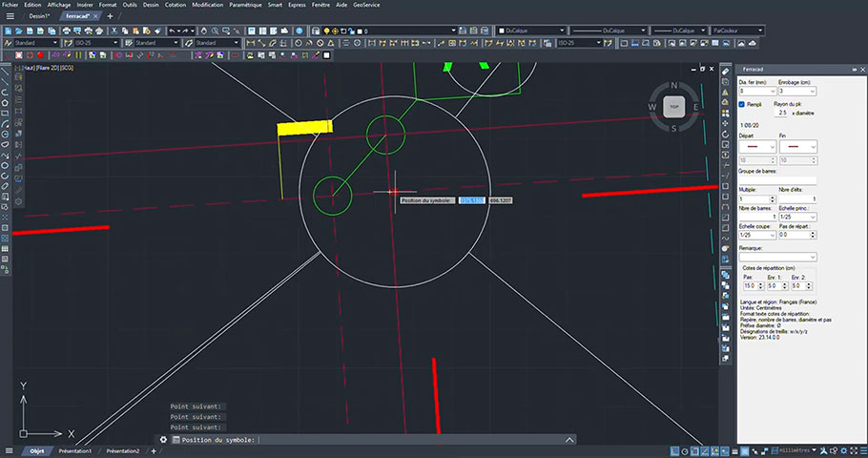
Task: Expand the command line history arrow
Action: click(569, 440)
